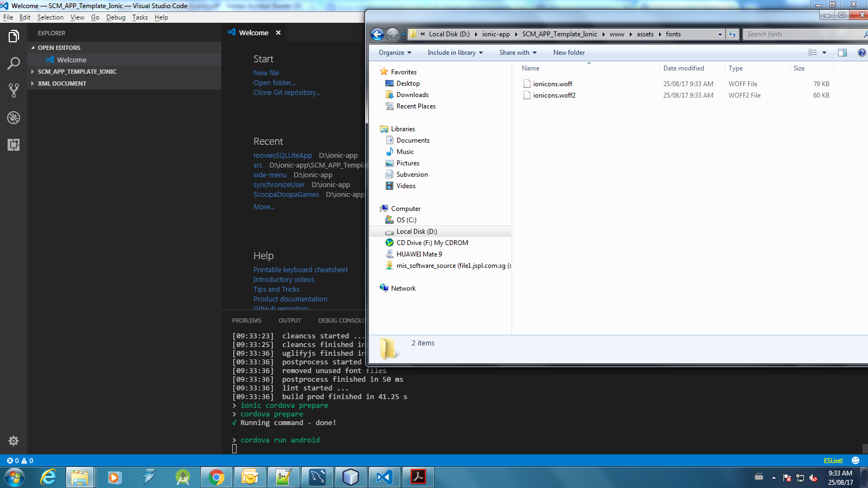Image resolution: width=868 pixels, height=488 pixels.
Task: Select Welcome in the open editors list
Action: click(x=124, y=60)
